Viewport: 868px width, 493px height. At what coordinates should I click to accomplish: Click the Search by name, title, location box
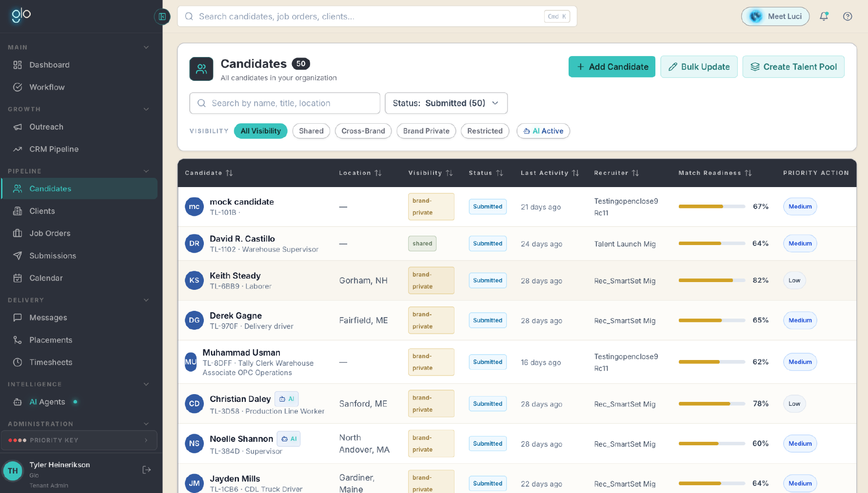285,103
